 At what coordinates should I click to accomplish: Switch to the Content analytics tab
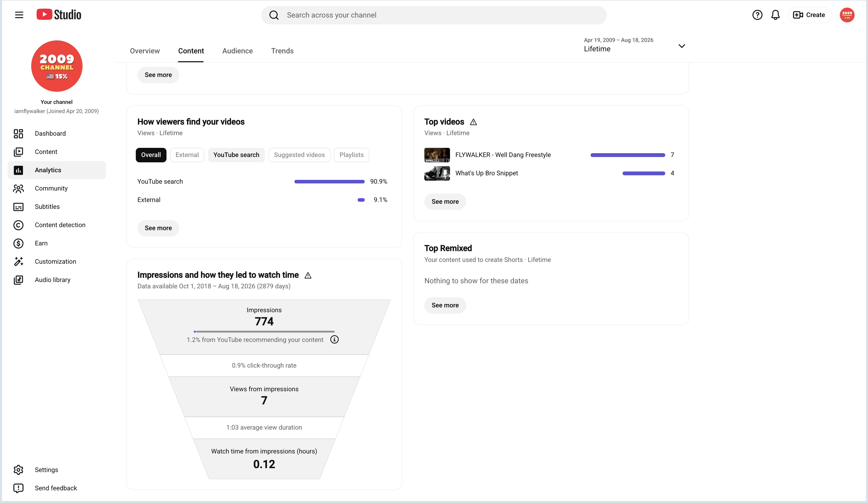click(x=191, y=51)
